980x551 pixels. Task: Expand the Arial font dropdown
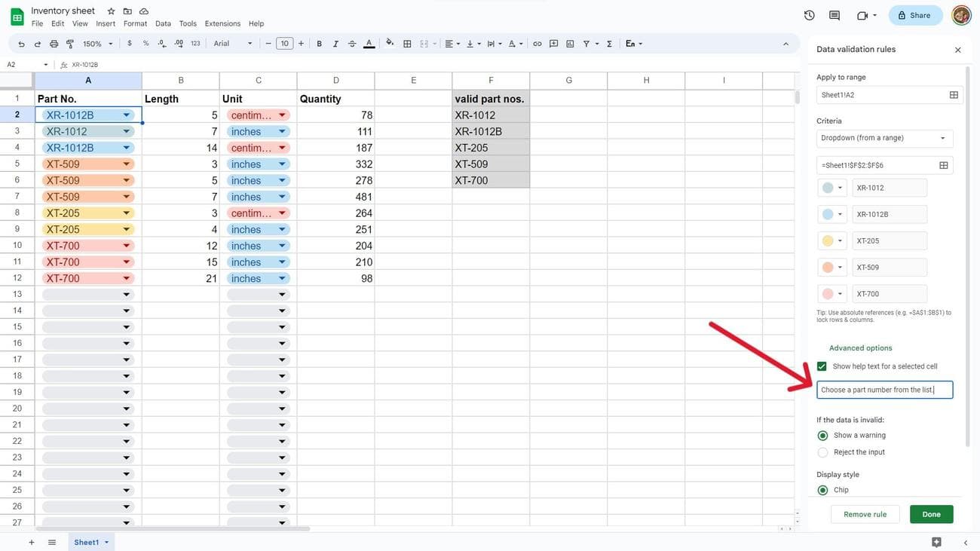pos(233,44)
